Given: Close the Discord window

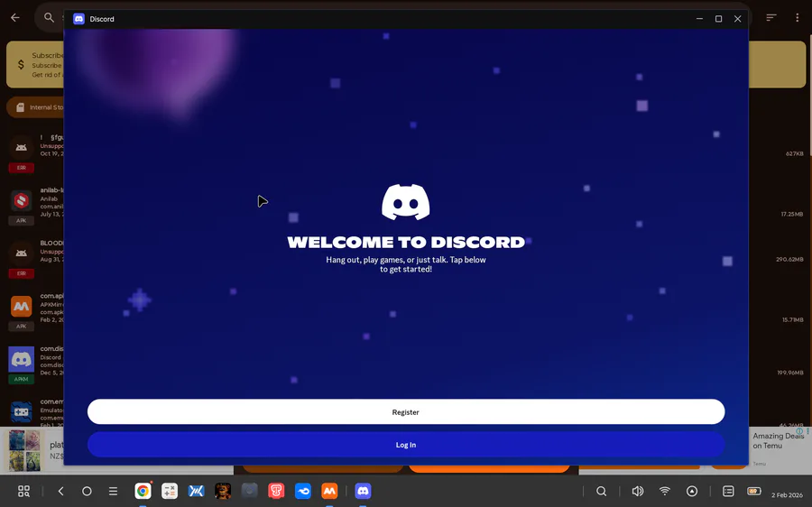Looking at the screenshot, I should (x=737, y=19).
